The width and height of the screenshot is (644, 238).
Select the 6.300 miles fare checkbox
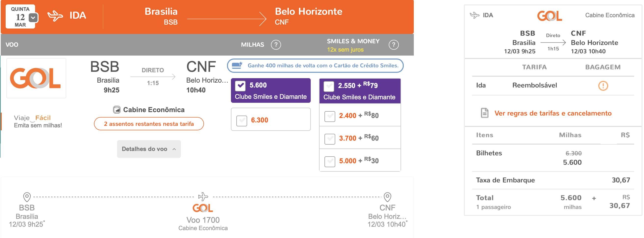click(241, 121)
